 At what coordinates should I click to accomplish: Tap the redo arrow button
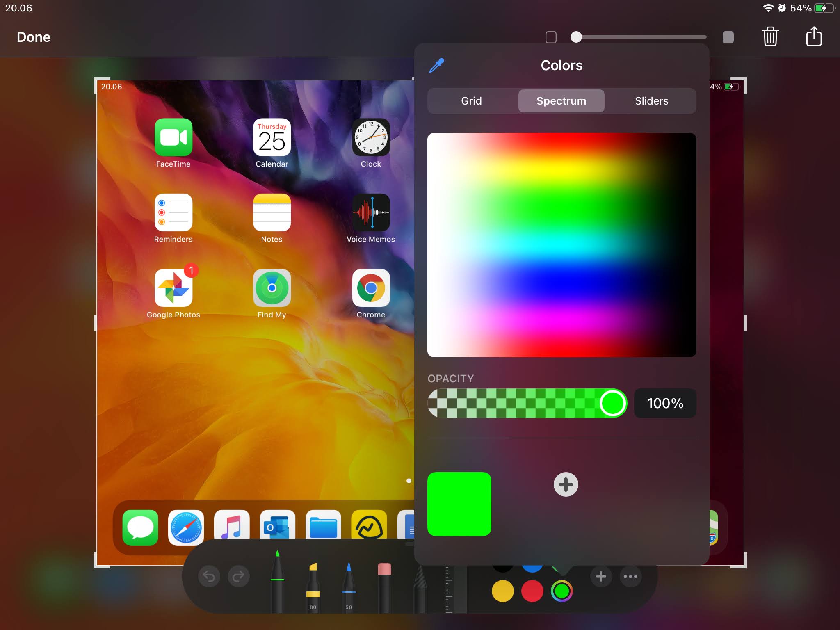click(x=238, y=576)
